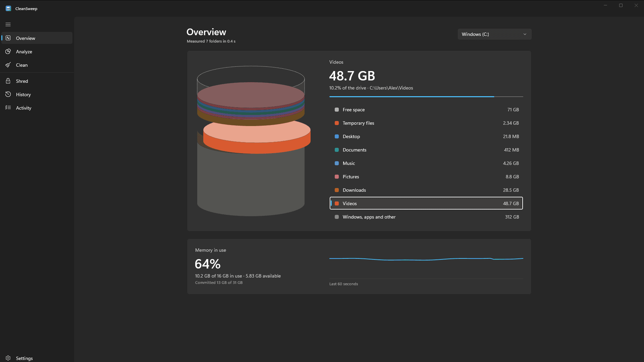Image resolution: width=644 pixels, height=362 pixels.
Task: Click the Shred lock icon
Action: tap(8, 81)
